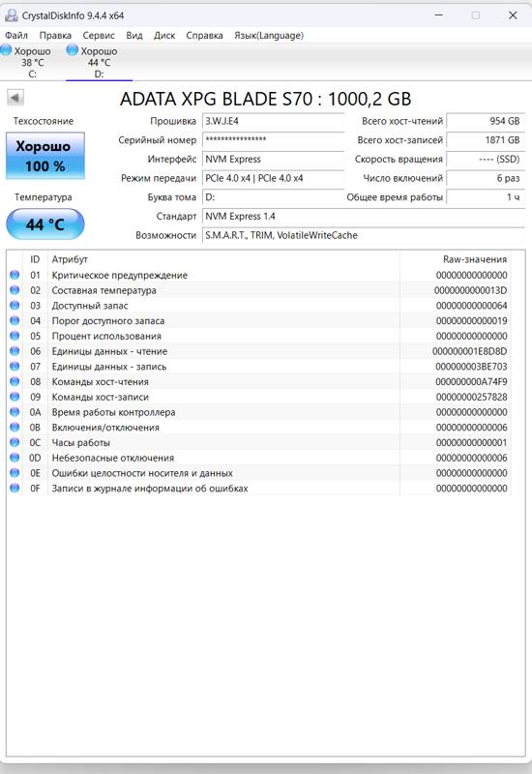Select the Составная температура row
This screenshot has width=532, height=774.
pos(259,290)
